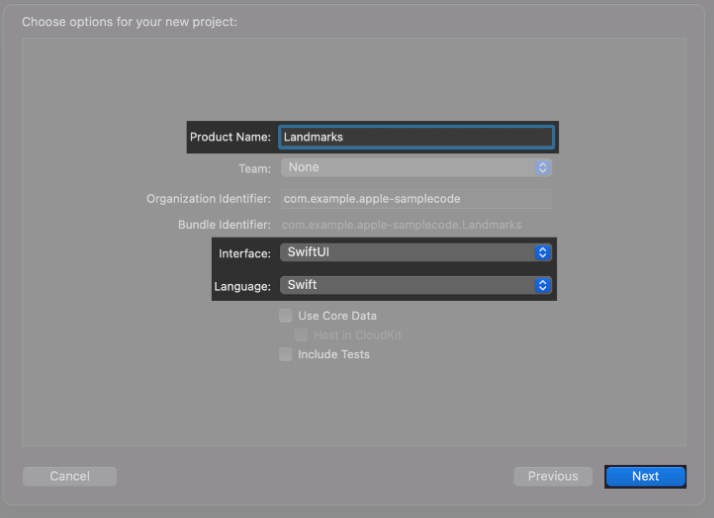Click the Bundle Identifier value text
714x518 pixels.
pyautogui.click(x=401, y=225)
